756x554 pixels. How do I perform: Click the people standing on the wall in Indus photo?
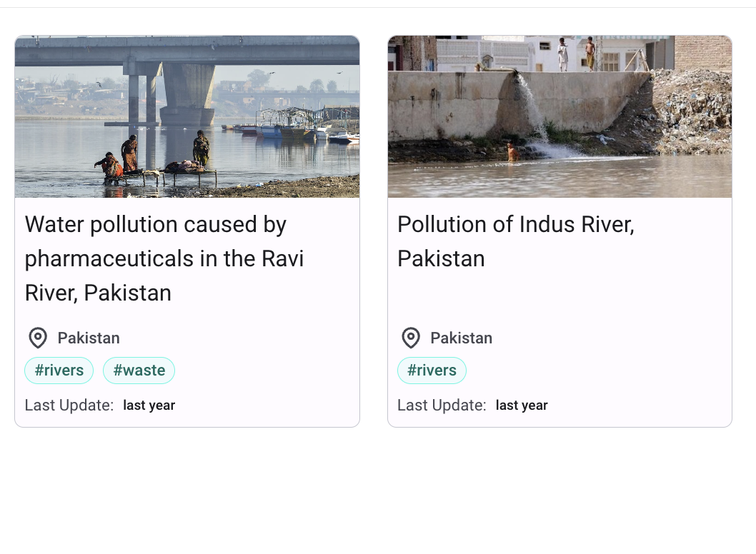[x=576, y=54]
